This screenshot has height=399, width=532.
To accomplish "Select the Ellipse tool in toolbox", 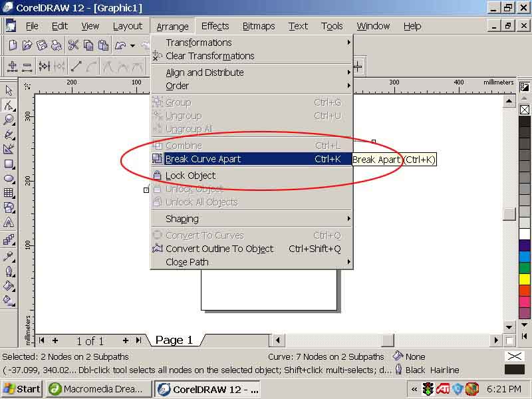I will point(9,178).
